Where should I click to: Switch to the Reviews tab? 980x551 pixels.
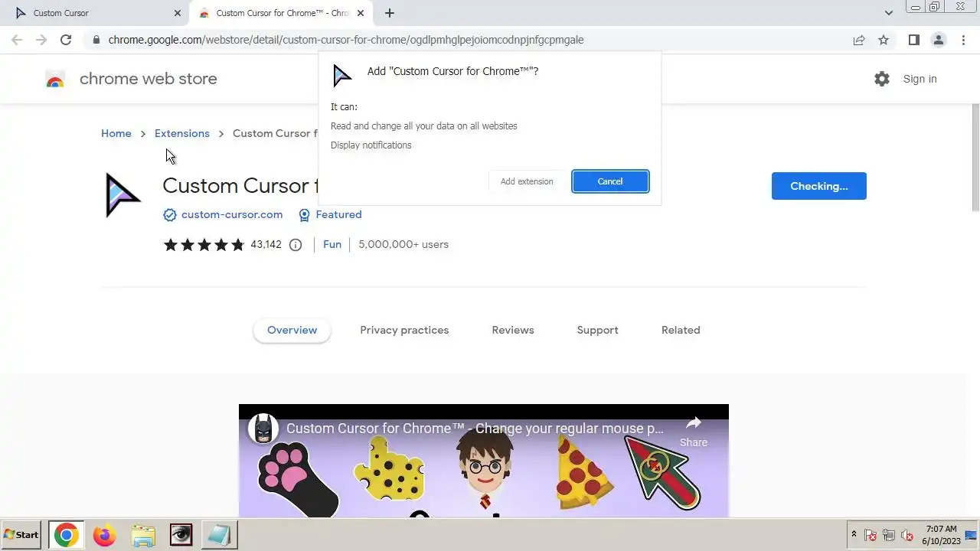tap(513, 331)
